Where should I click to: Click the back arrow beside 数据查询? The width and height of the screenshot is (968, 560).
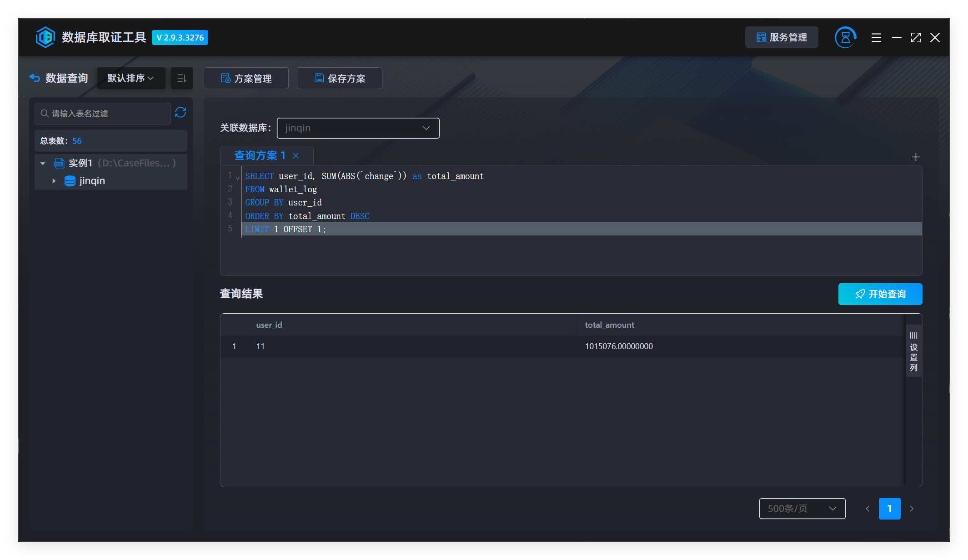tap(35, 78)
